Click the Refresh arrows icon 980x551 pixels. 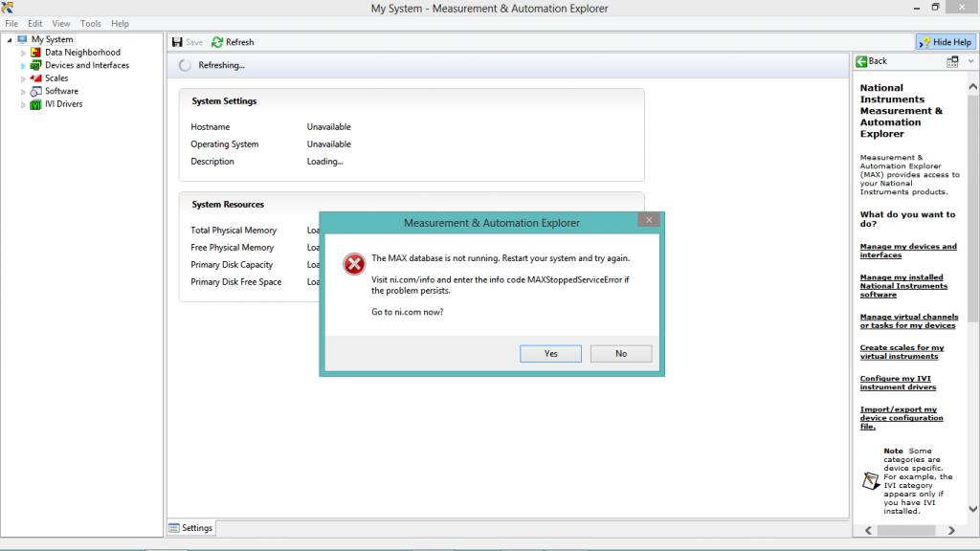(x=217, y=42)
